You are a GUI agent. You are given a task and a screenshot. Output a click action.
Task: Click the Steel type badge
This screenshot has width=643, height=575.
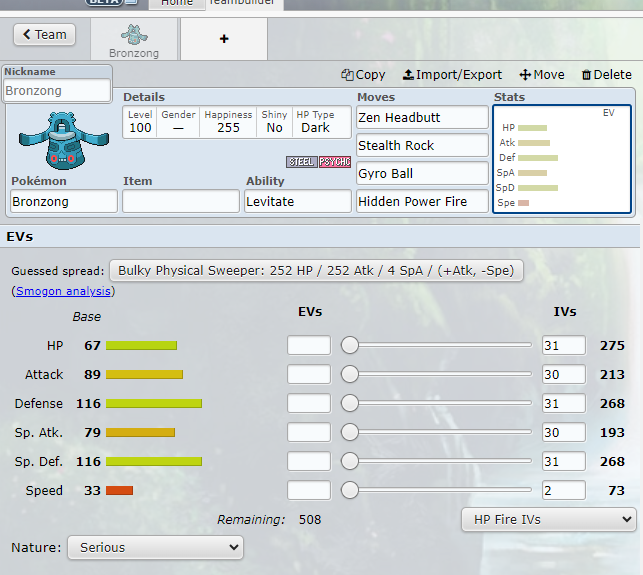point(301,162)
